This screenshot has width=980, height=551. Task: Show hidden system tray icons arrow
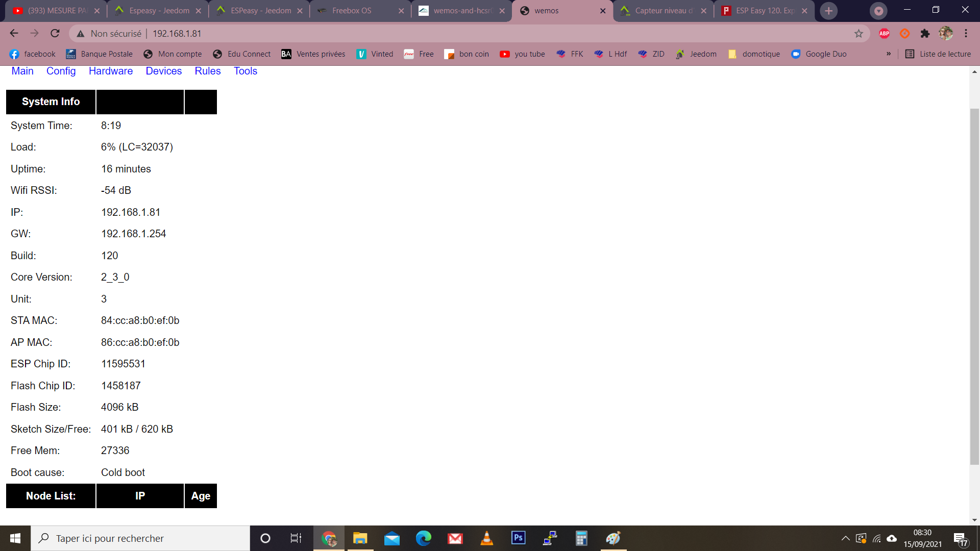[x=845, y=538]
